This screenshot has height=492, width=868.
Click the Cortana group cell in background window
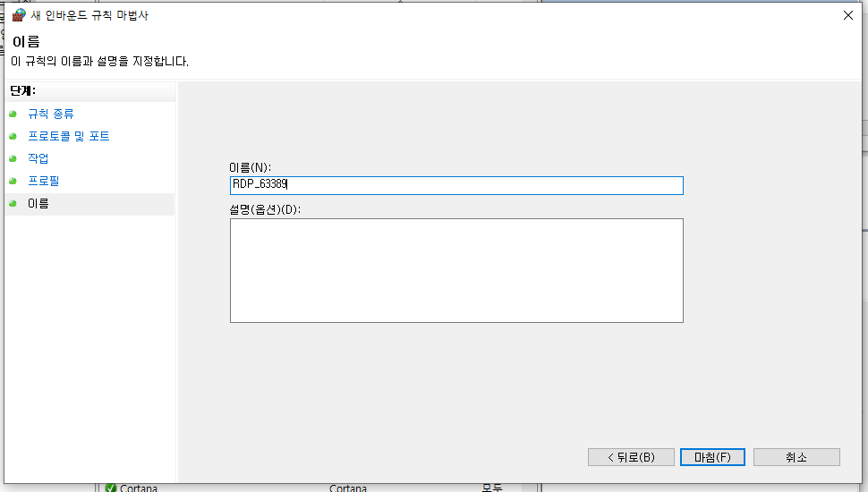tap(347, 488)
